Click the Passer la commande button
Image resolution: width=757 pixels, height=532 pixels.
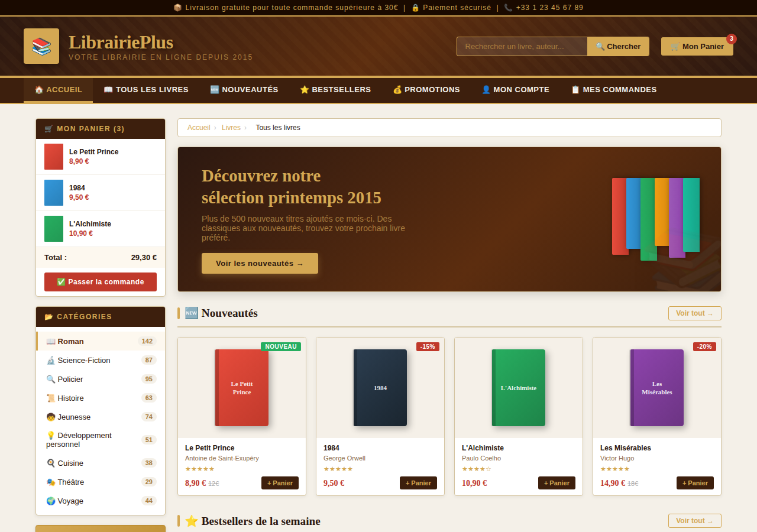click(x=100, y=282)
